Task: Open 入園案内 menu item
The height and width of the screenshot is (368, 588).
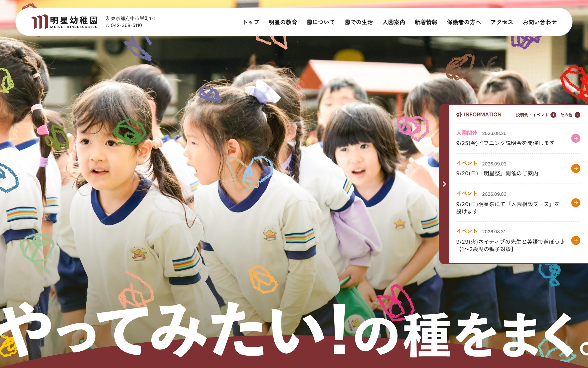Action: (394, 22)
